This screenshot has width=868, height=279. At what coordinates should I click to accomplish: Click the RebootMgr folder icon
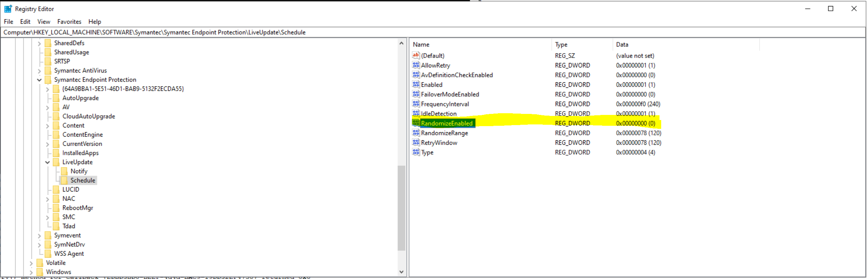(x=56, y=208)
